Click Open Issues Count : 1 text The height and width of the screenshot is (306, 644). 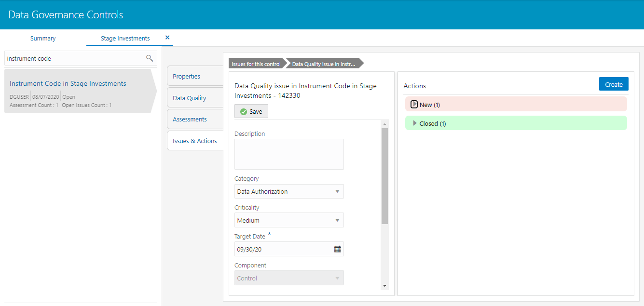coord(87,105)
